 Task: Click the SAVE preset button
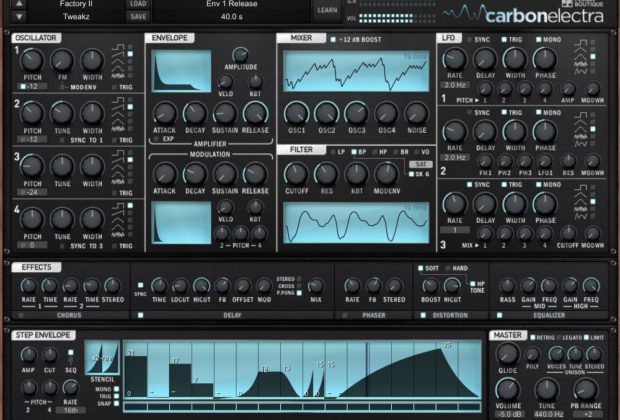(138, 17)
